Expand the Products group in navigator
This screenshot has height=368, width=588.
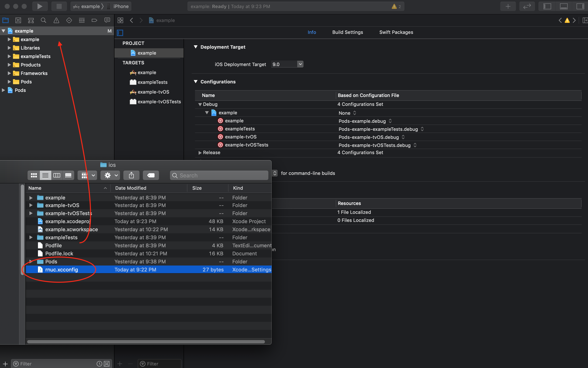click(x=9, y=65)
